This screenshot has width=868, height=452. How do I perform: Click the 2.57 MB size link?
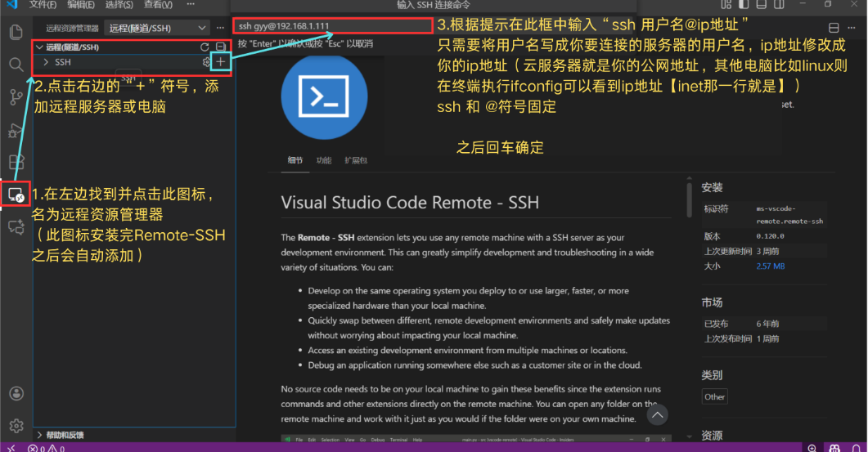[771, 266]
